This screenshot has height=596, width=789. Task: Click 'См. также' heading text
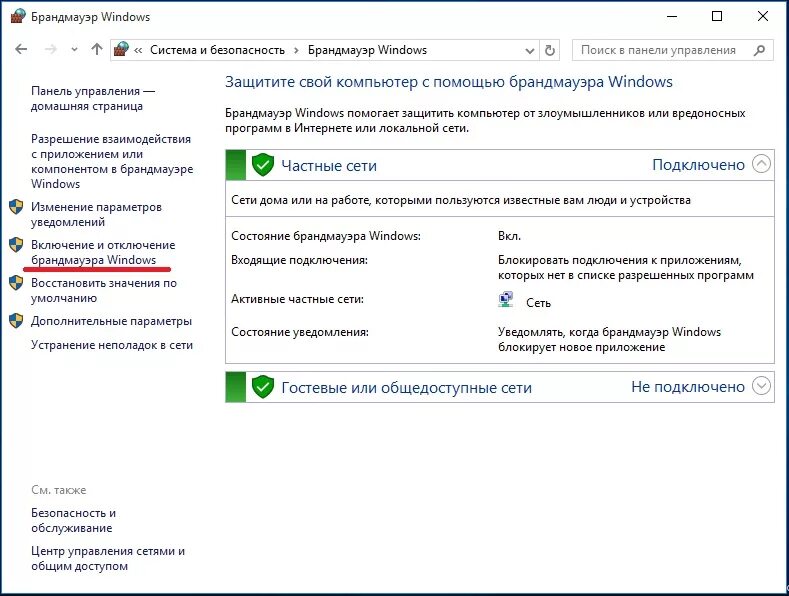click(58, 490)
